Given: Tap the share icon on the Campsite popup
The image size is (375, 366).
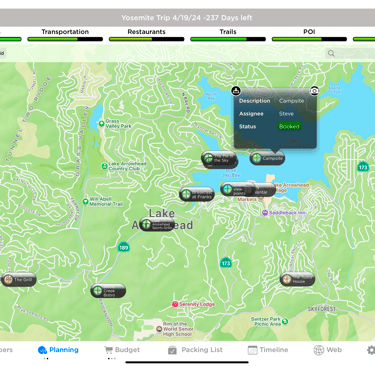Looking at the screenshot, I should tap(236, 90).
